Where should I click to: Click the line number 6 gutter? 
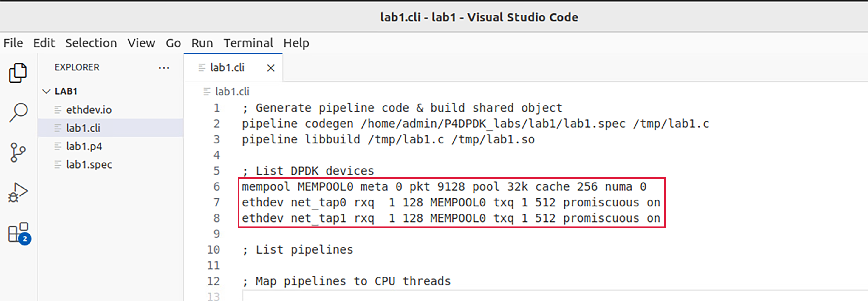click(x=216, y=187)
